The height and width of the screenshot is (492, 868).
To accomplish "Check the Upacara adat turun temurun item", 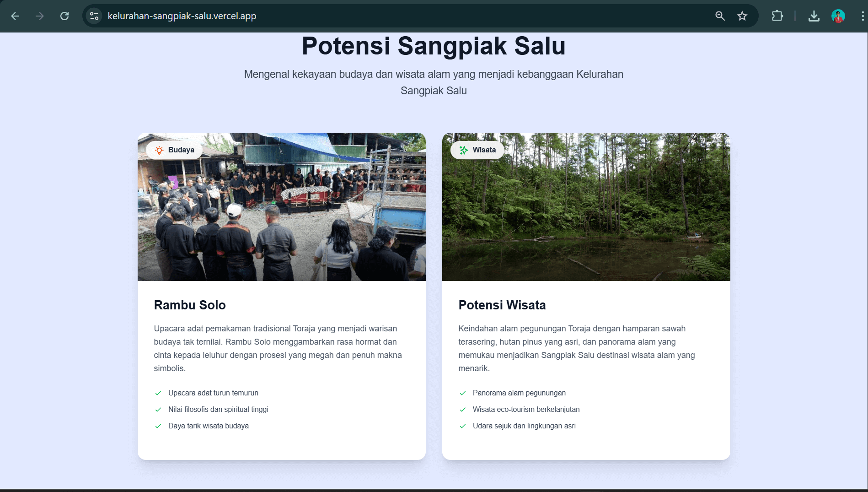I will pos(158,393).
